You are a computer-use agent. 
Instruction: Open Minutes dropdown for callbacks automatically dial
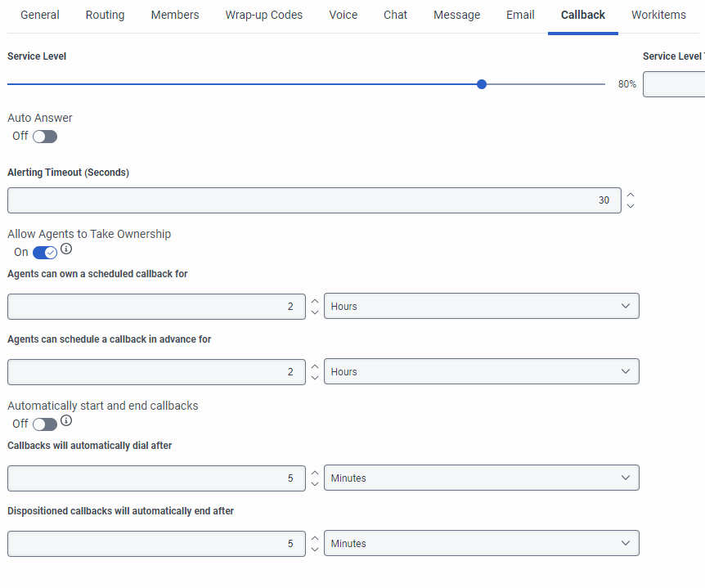tap(481, 478)
